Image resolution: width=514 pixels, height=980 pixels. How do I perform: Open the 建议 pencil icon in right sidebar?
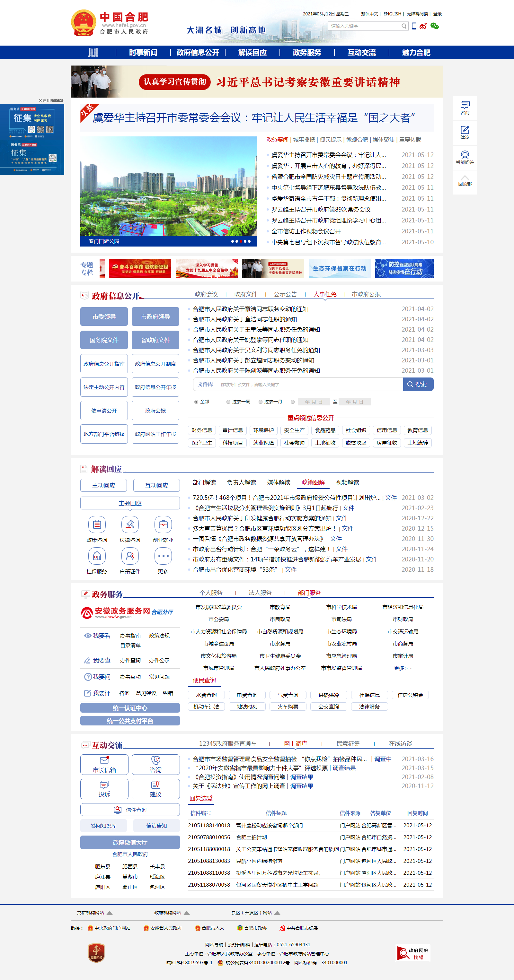point(465,133)
